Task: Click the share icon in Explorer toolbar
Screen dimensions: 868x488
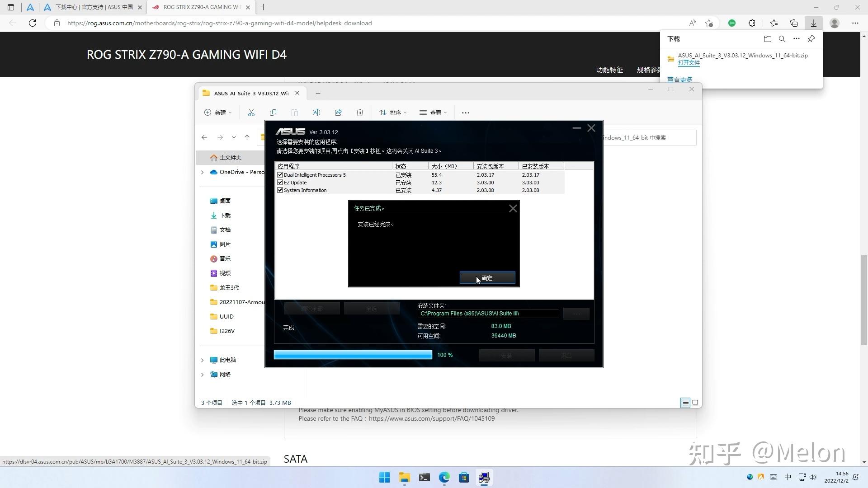Action: pos(338,113)
